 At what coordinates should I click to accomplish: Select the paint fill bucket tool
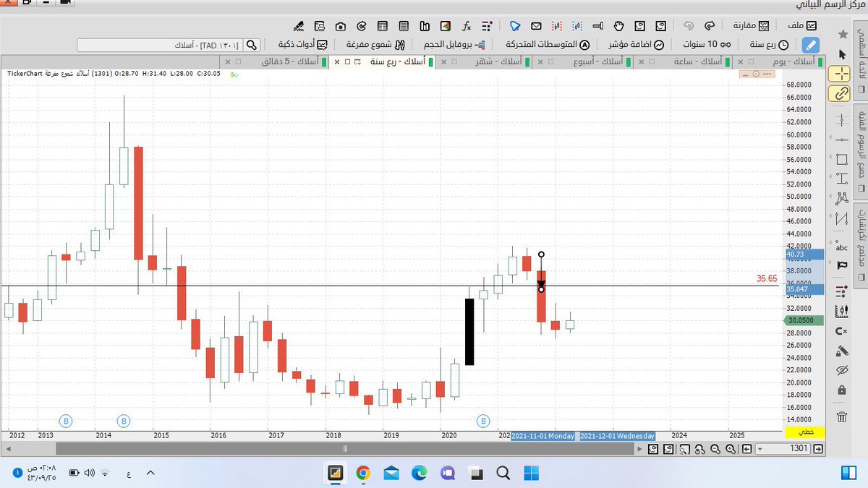tap(841, 351)
